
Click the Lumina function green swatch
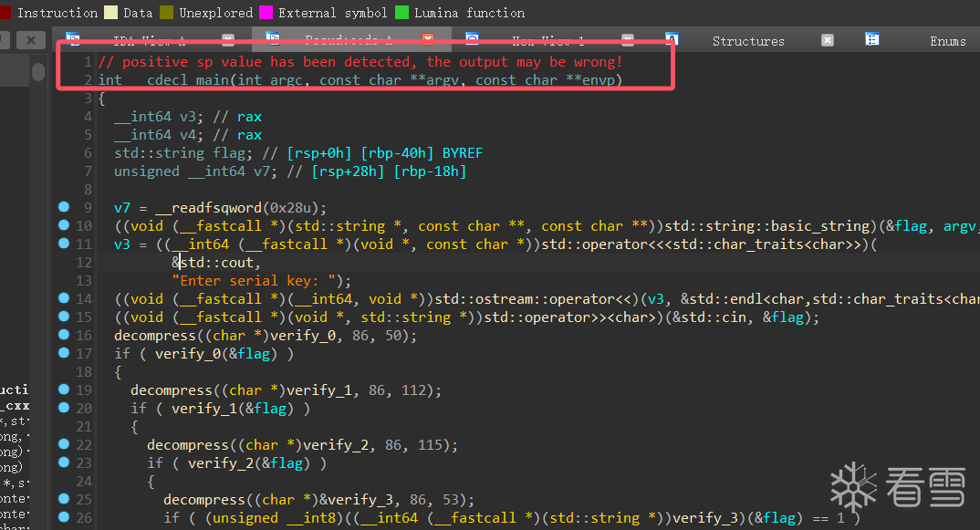click(x=401, y=13)
